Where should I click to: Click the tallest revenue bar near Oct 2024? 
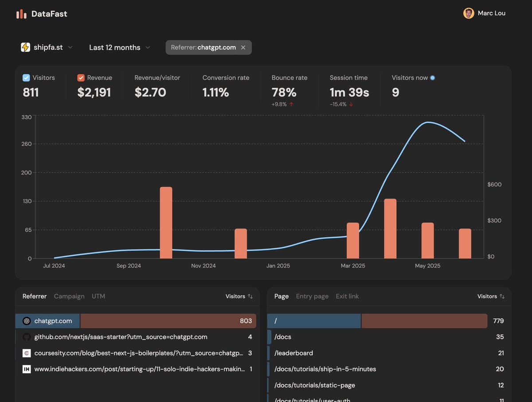(166, 222)
